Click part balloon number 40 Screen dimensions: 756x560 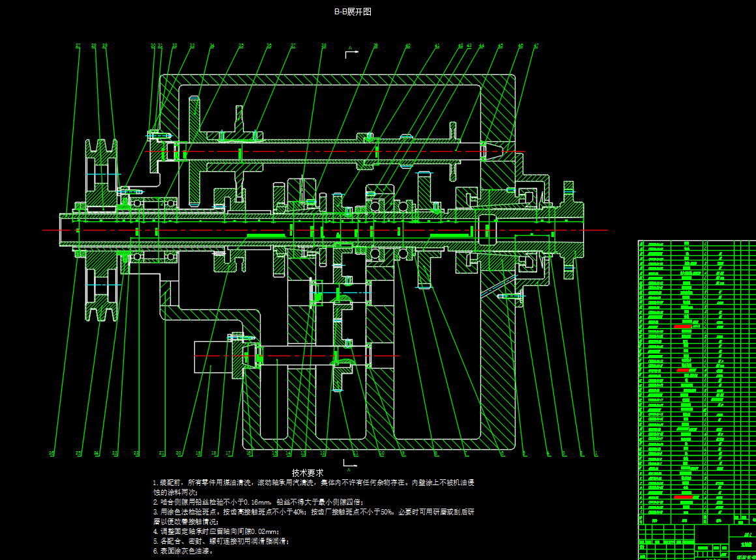(x=408, y=46)
